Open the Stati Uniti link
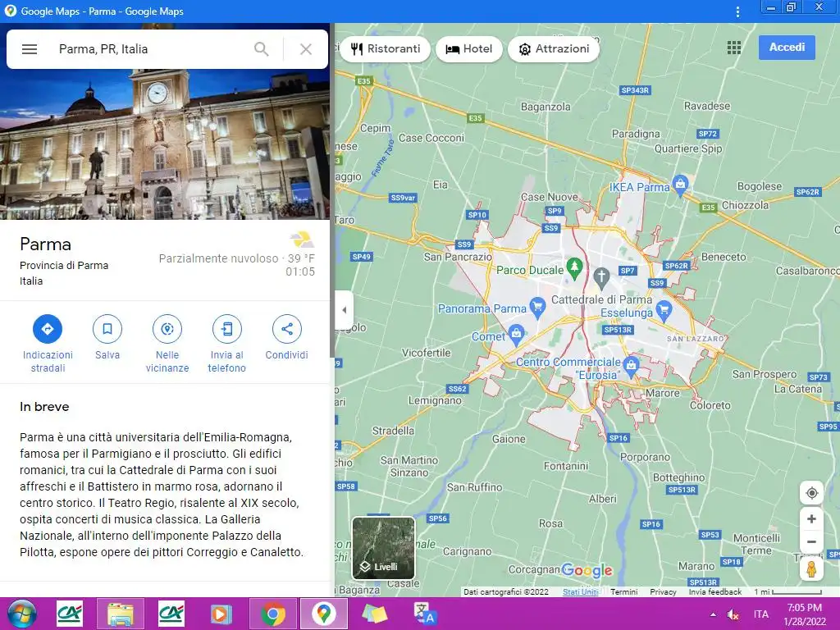The height and width of the screenshot is (630, 840). tap(580, 592)
